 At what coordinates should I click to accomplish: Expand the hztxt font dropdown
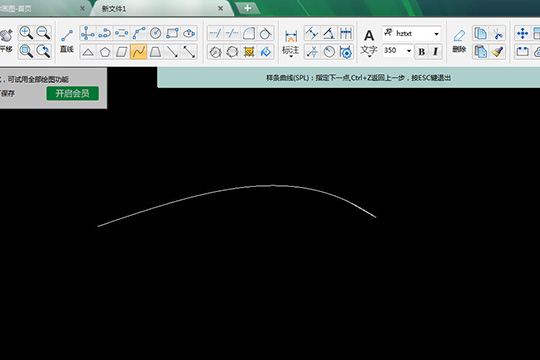pos(436,34)
